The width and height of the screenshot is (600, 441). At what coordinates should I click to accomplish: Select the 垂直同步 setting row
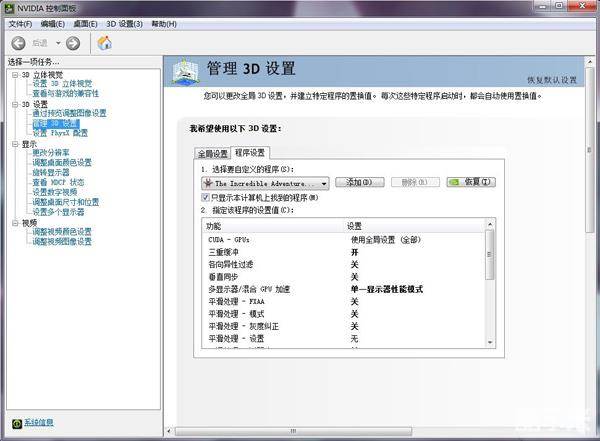click(x=224, y=277)
